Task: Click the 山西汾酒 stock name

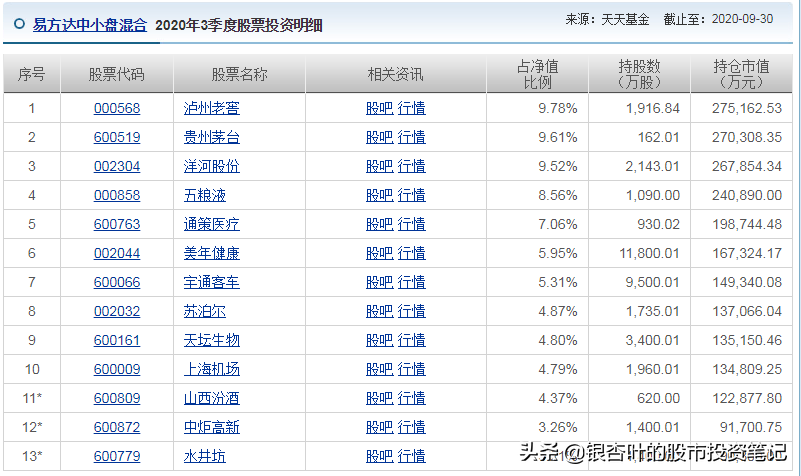Action: 211,398
